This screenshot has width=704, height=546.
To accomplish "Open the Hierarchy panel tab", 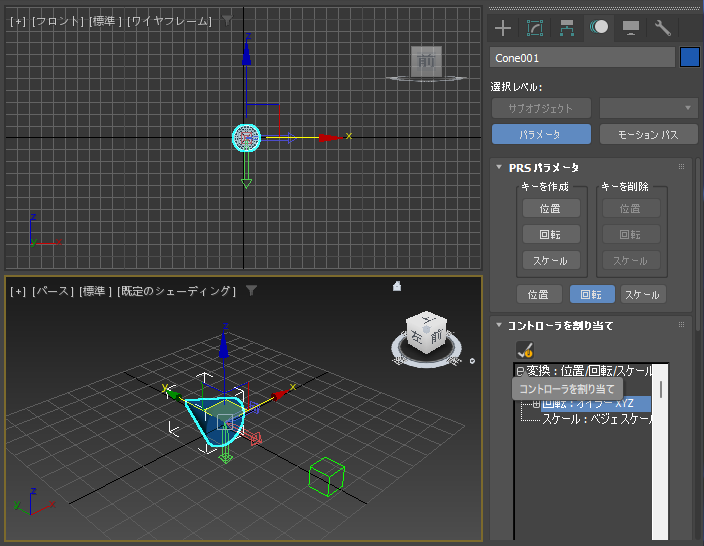I will (567, 28).
